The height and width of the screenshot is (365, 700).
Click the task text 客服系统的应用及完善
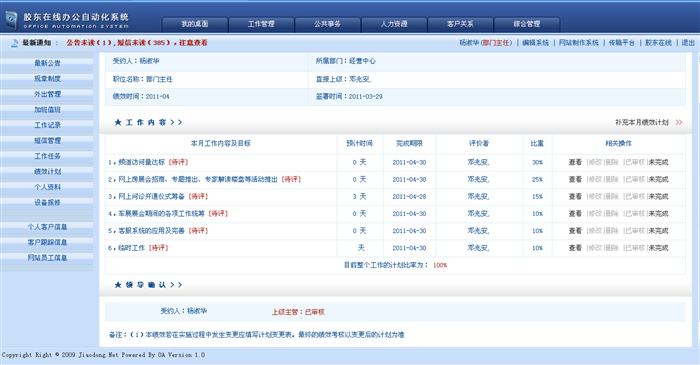151,231
